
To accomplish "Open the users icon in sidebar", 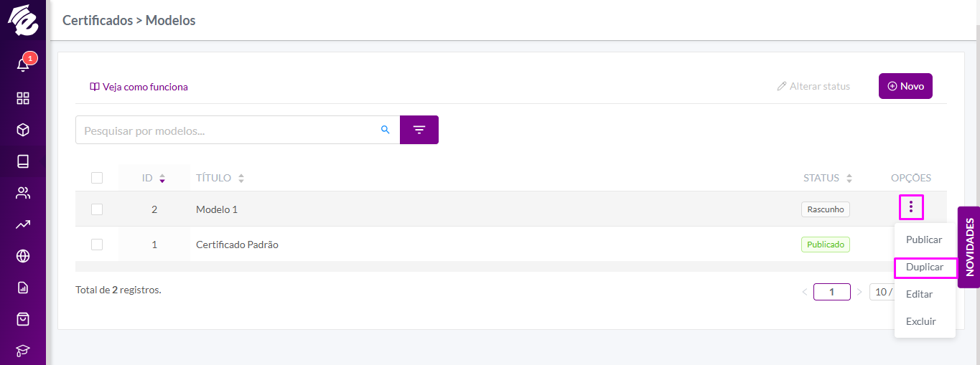I will pyautogui.click(x=23, y=193).
